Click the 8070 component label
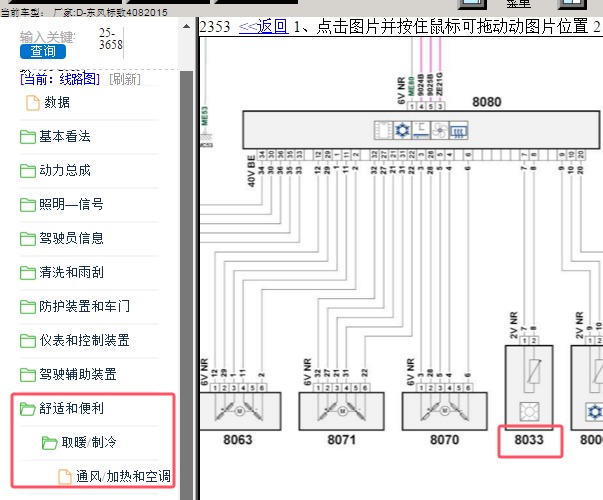Screen dimensions: 603x500 (x=445, y=440)
